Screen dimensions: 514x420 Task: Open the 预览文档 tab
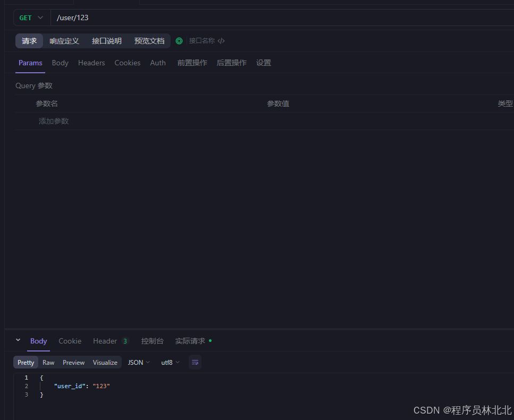coord(149,41)
